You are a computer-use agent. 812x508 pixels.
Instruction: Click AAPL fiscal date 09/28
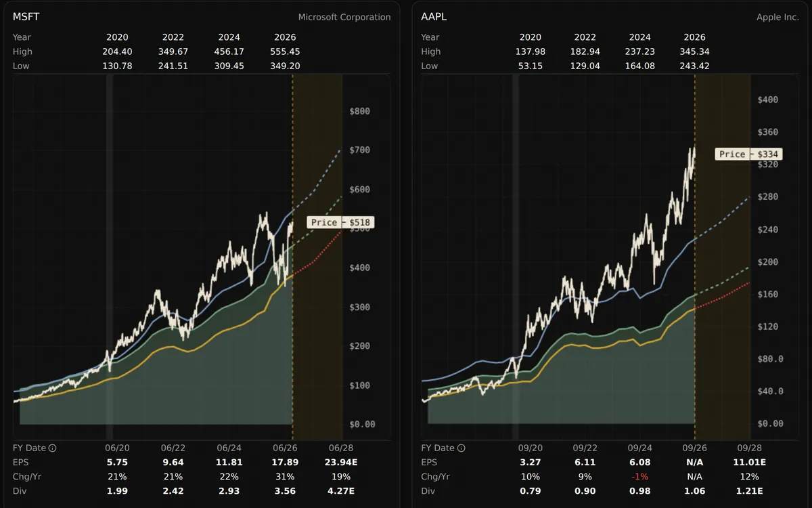[750, 448]
